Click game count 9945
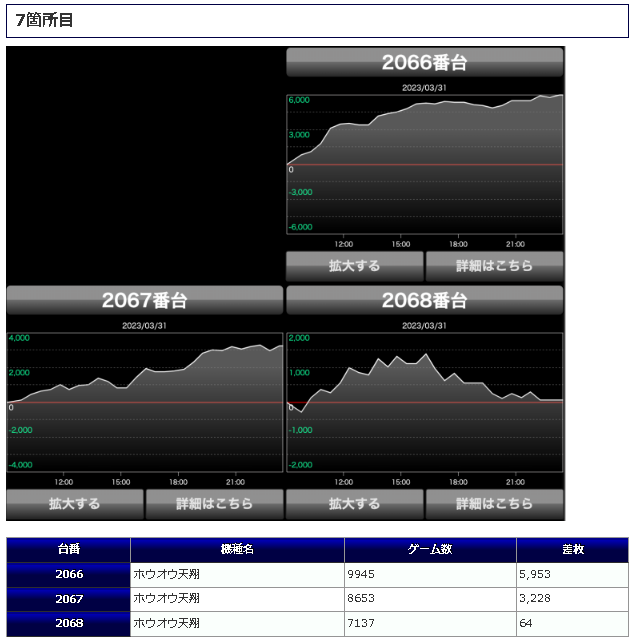 (361, 574)
